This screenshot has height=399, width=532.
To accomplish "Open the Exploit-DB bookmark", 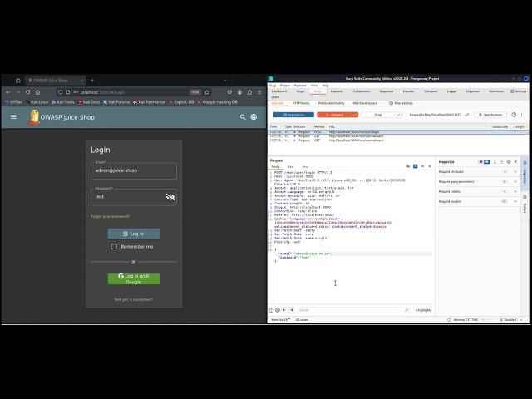I will 181,102.
